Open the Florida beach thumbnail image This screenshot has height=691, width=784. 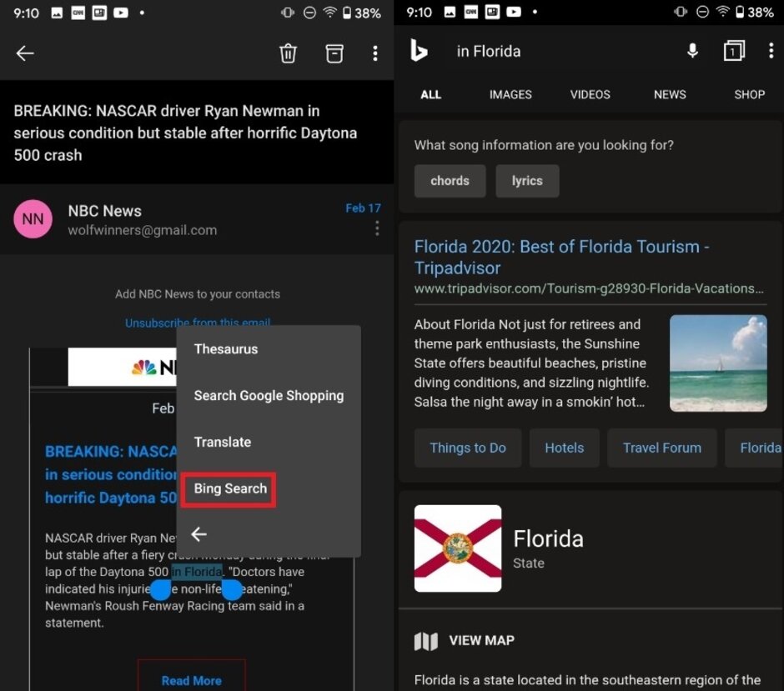coord(718,363)
